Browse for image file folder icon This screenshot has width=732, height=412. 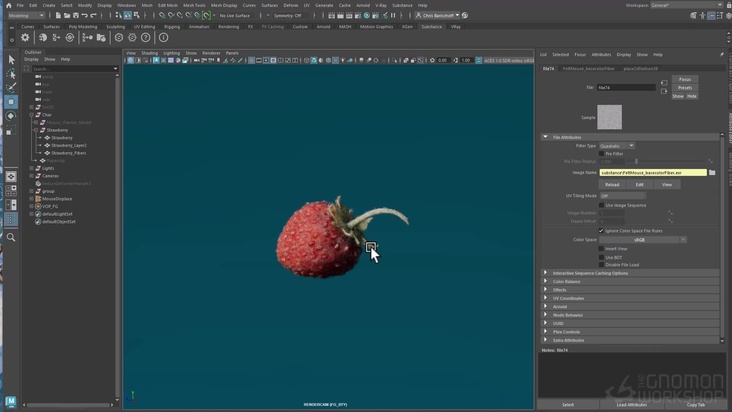pyautogui.click(x=712, y=173)
